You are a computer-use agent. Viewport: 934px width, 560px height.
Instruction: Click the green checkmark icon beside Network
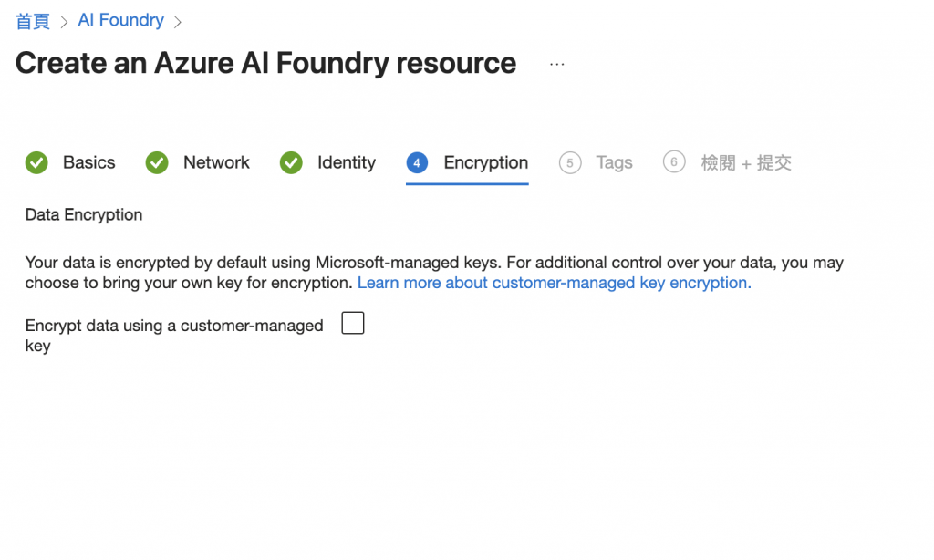click(x=157, y=163)
